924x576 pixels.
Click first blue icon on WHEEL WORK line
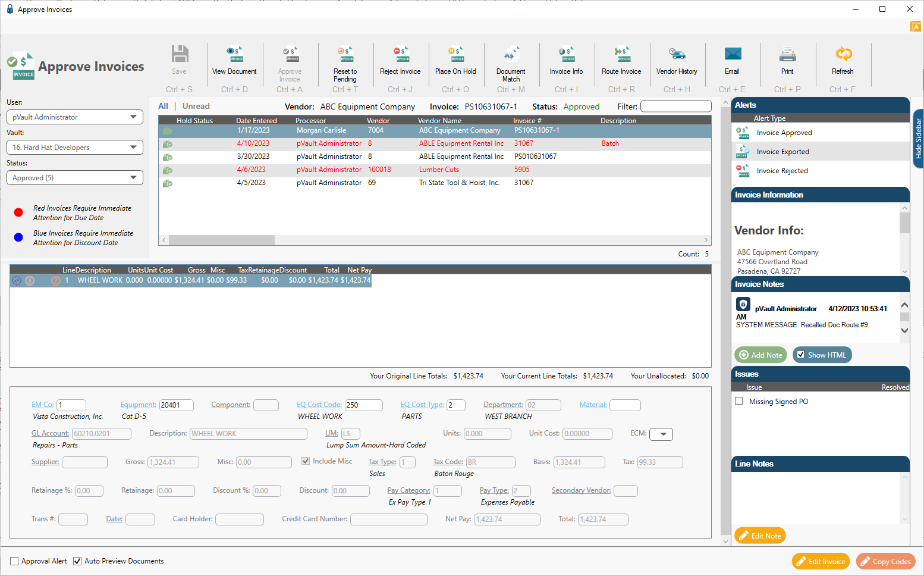click(x=17, y=280)
